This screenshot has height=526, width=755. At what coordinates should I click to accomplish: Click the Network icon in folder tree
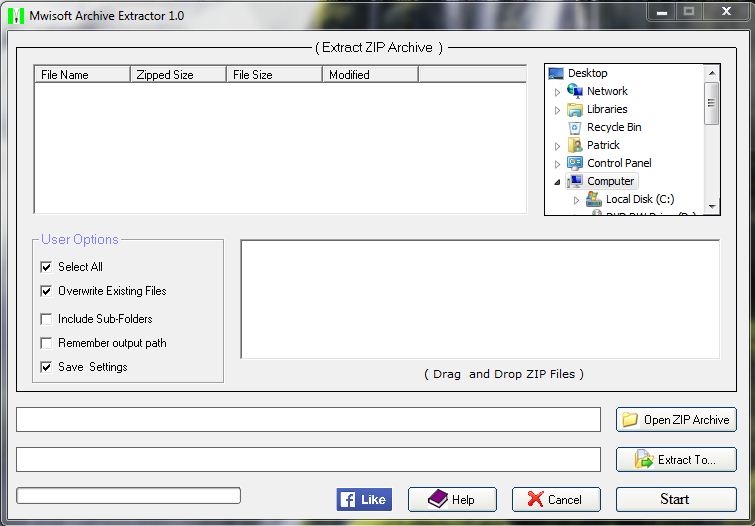(x=575, y=91)
